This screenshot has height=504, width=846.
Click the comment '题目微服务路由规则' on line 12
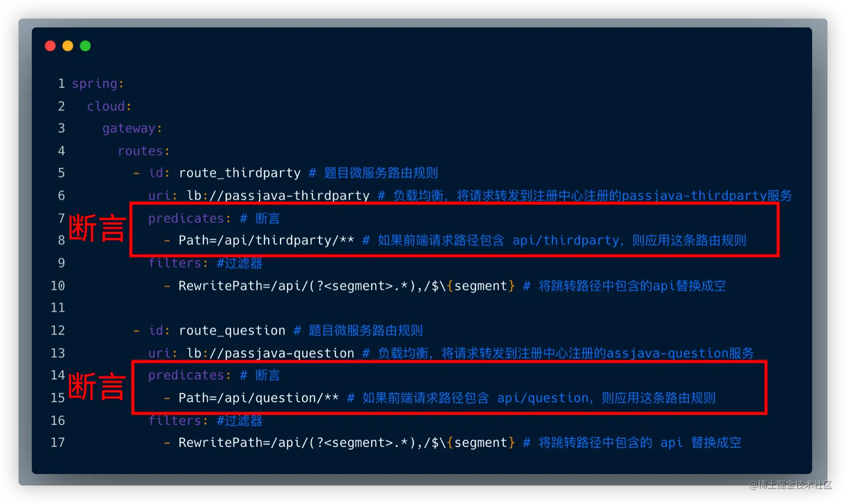[365, 330]
